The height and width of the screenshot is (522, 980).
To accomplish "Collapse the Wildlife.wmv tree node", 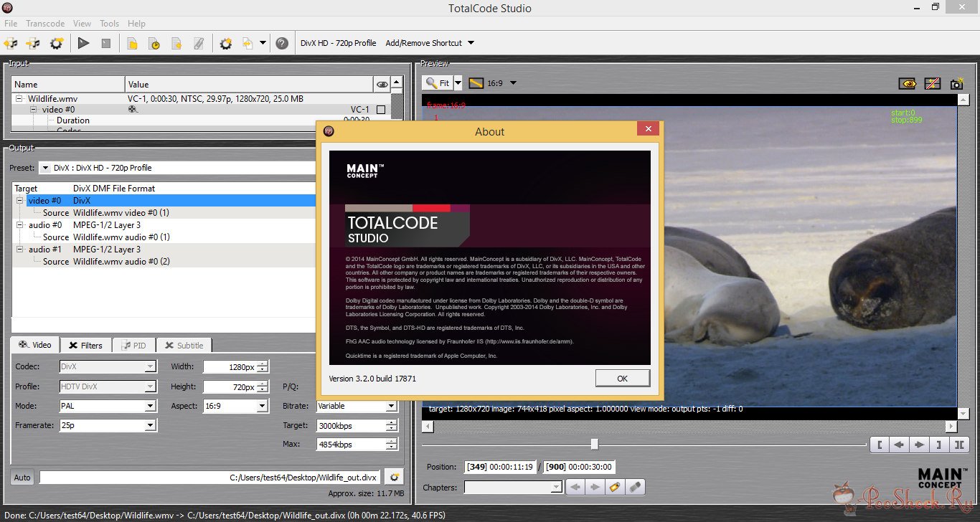I will [18, 98].
